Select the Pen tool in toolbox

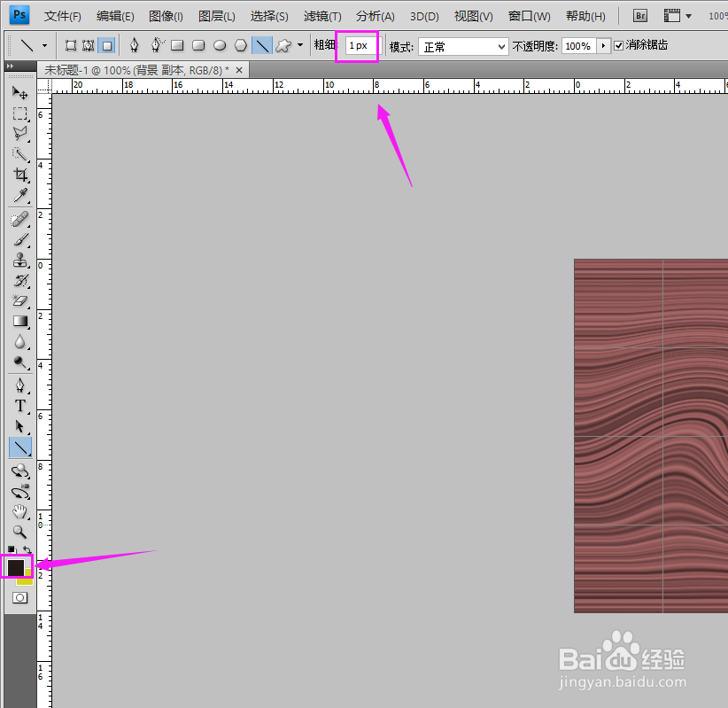click(19, 385)
